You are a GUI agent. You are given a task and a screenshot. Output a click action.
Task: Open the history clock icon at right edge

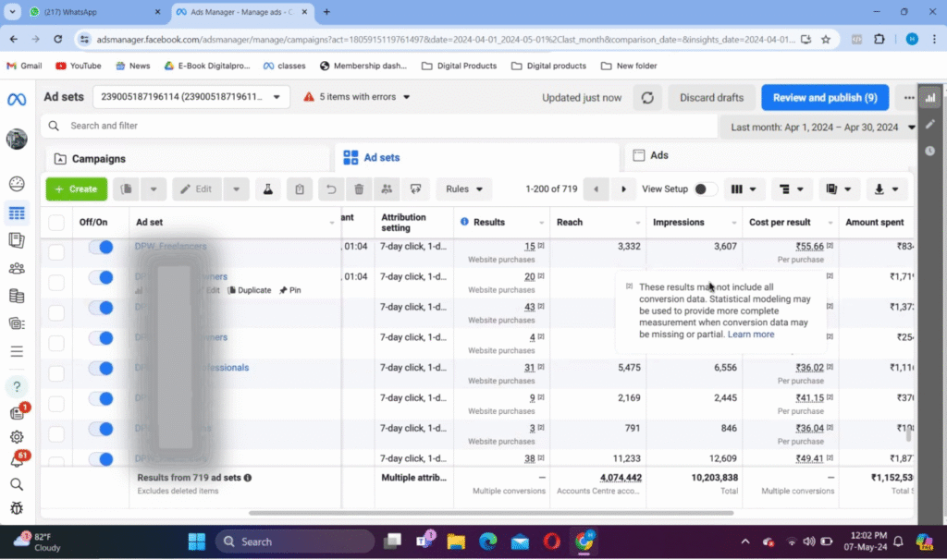[930, 151]
